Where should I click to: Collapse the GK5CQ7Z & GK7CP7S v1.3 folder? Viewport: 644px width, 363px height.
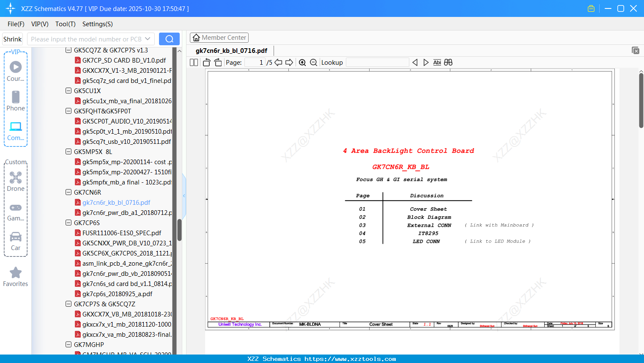(69, 50)
